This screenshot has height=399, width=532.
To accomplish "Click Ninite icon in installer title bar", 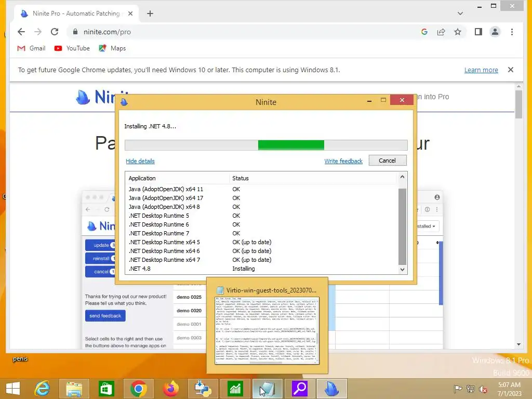I will [124, 101].
